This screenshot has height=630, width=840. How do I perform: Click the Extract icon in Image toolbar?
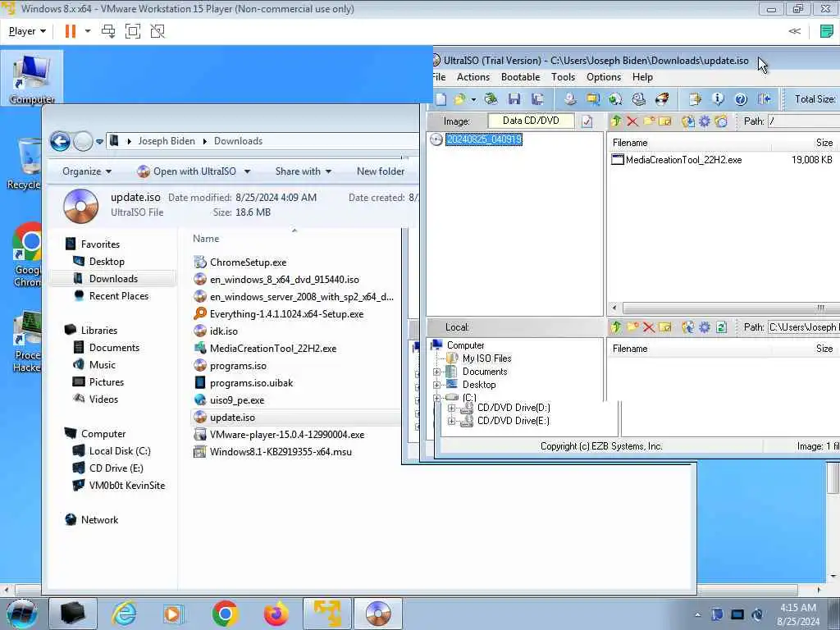click(688, 121)
